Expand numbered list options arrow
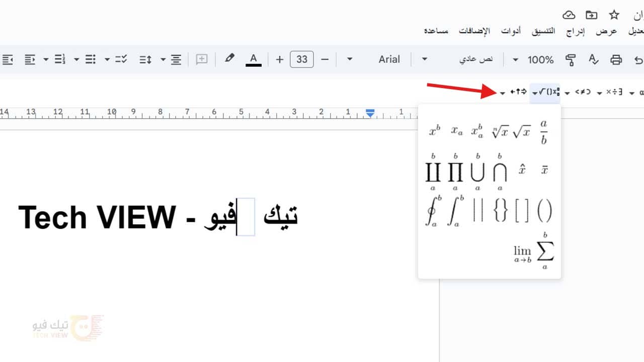 coord(46,59)
